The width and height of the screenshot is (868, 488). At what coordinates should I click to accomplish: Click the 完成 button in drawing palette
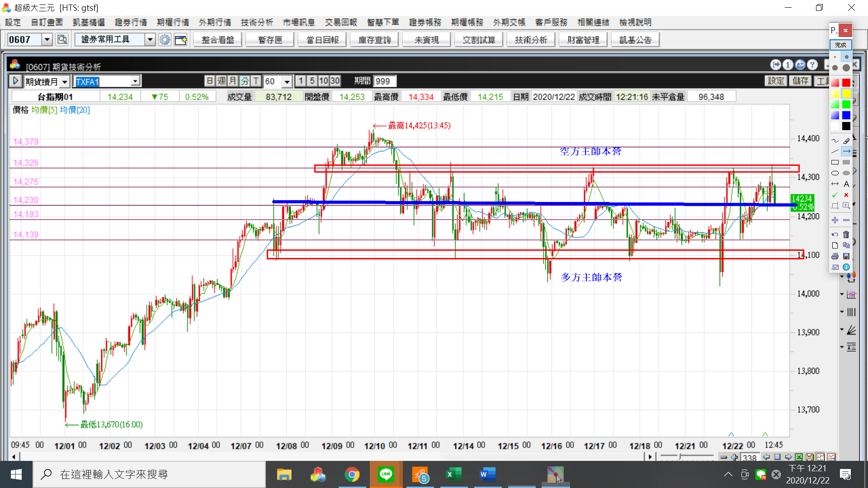coord(840,45)
